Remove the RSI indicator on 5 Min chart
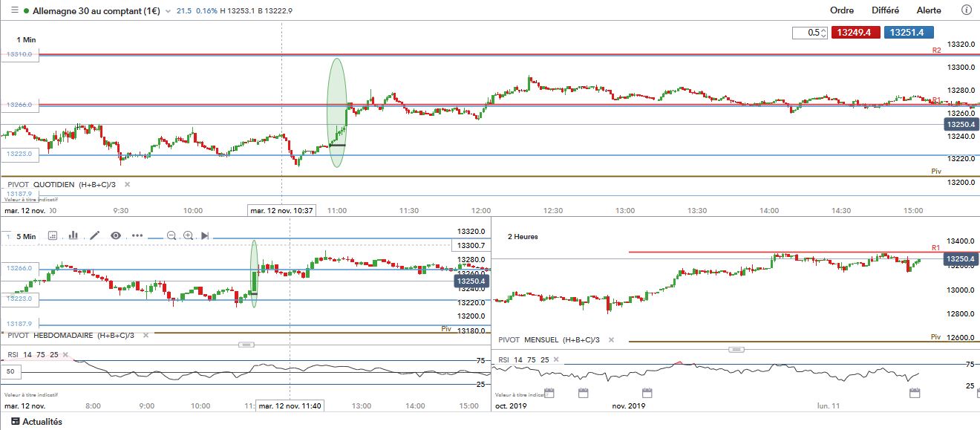This screenshot has width=980, height=430. (65, 355)
